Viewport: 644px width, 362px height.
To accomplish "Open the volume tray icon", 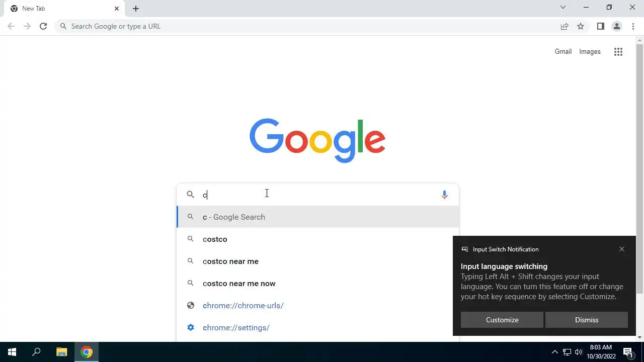I will [579, 352].
